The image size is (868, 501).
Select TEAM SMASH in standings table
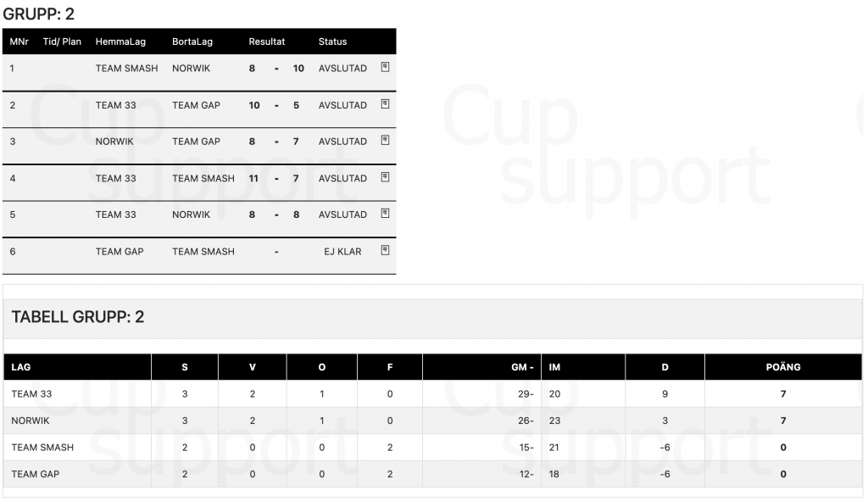[42, 448]
